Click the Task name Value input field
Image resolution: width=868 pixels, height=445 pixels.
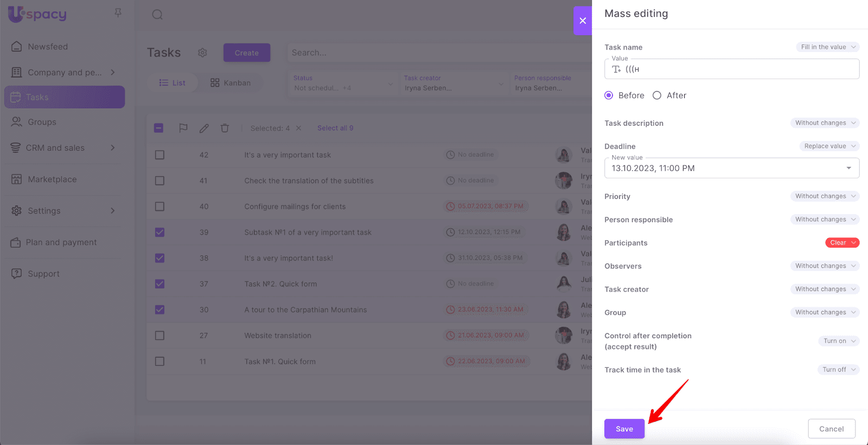[732, 69]
